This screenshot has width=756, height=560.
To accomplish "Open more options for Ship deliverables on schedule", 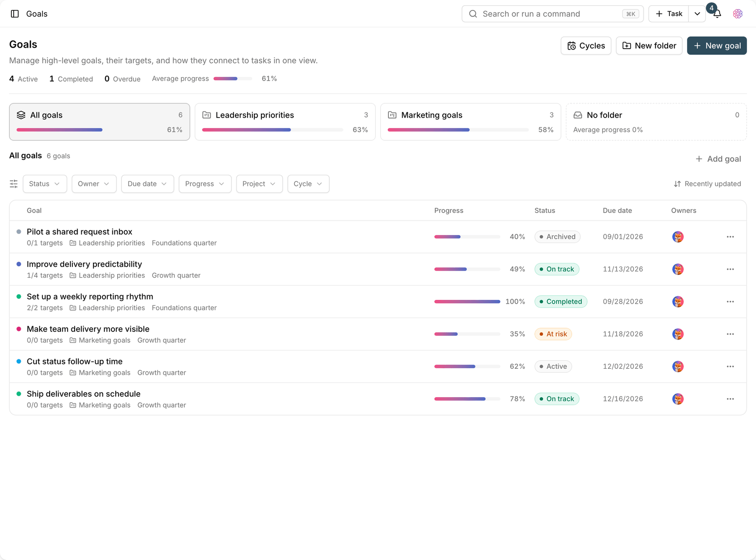I will pyautogui.click(x=730, y=399).
